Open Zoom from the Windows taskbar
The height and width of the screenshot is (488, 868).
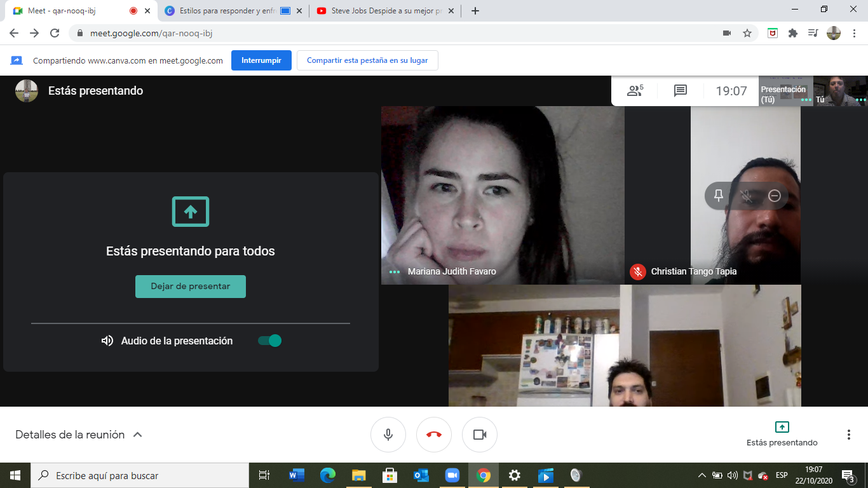pos(452,475)
